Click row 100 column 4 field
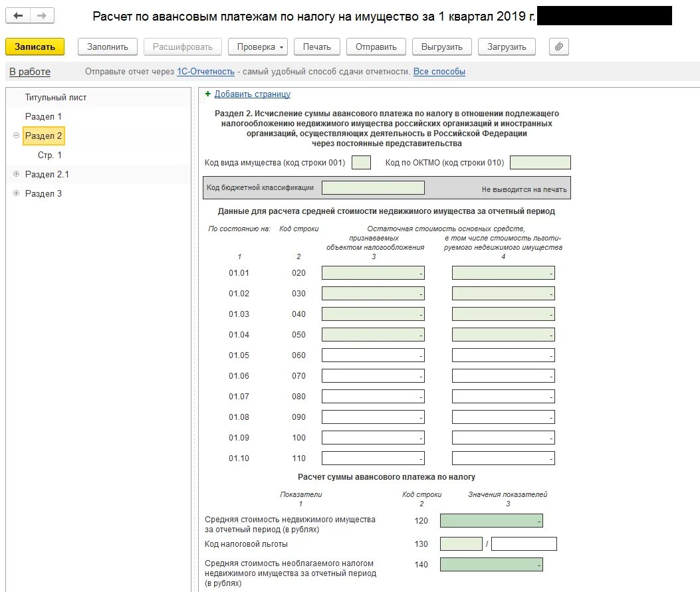700x592 pixels. click(504, 437)
